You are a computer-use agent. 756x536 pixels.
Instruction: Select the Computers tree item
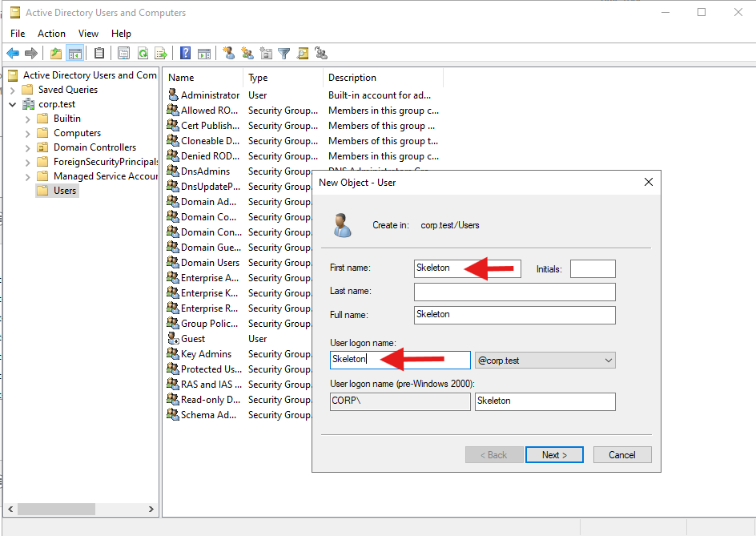(70, 133)
